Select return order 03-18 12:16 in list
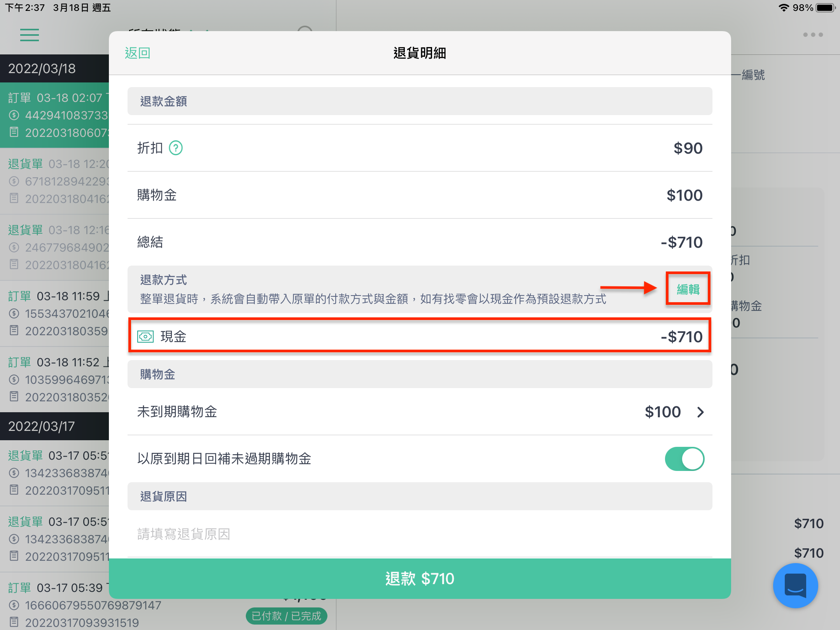The image size is (840, 630). tap(54, 247)
